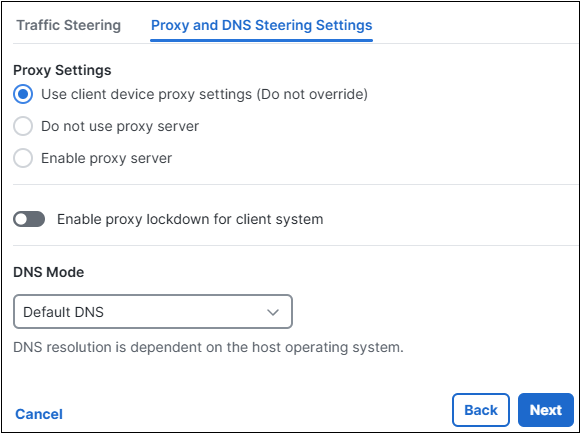Click the Cancel link
This screenshot has width=580, height=434.
39,414
